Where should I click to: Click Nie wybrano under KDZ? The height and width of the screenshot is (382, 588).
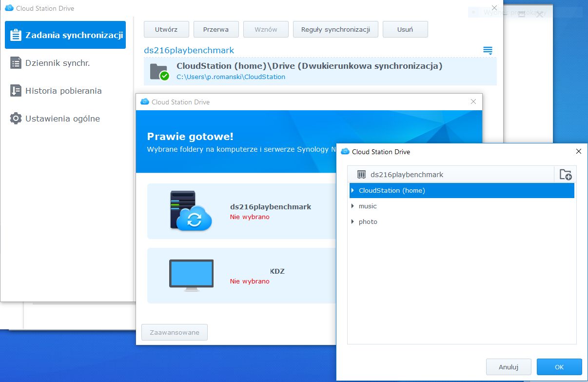pos(250,281)
